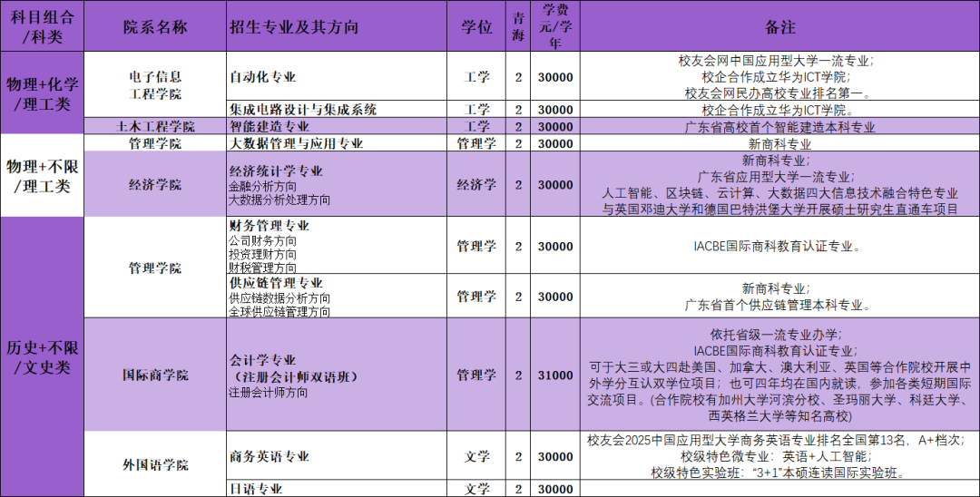Click the 学费元/学年 column header
This screenshot has width=980, height=497.
click(555, 26)
